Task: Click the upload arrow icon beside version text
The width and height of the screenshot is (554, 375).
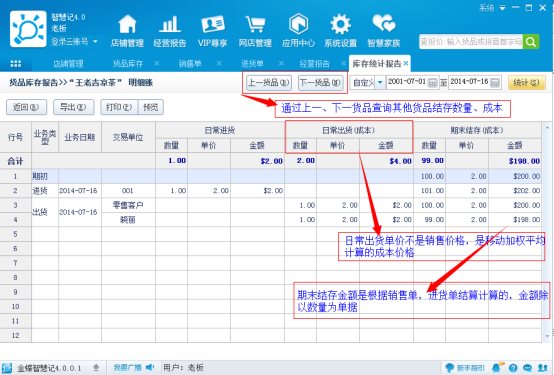Action: point(96,368)
